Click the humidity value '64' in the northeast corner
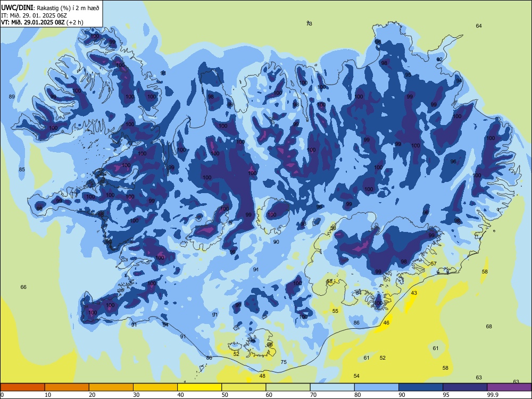 [x=479, y=26]
